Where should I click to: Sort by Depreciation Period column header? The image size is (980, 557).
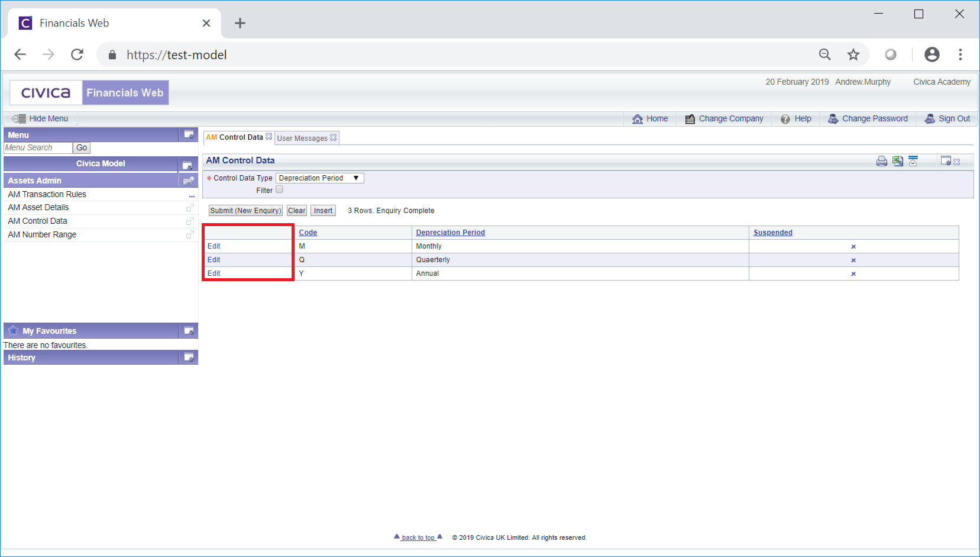pos(451,233)
